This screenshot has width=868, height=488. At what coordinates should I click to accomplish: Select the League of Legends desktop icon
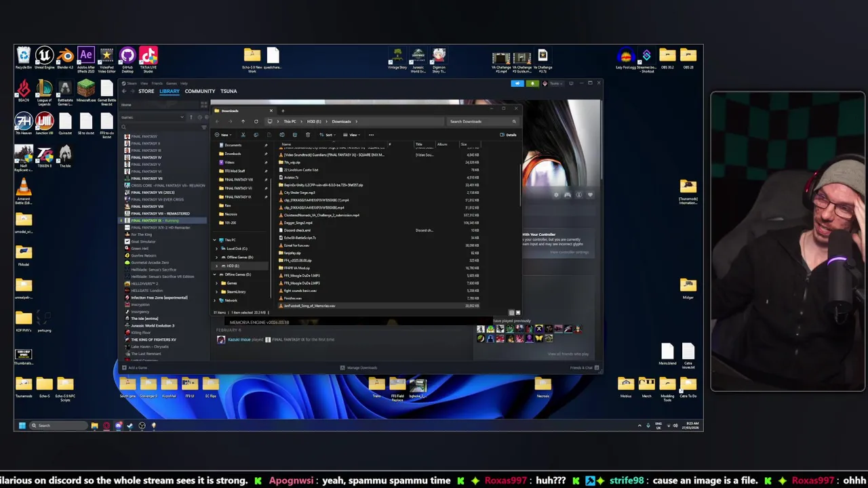tap(44, 93)
